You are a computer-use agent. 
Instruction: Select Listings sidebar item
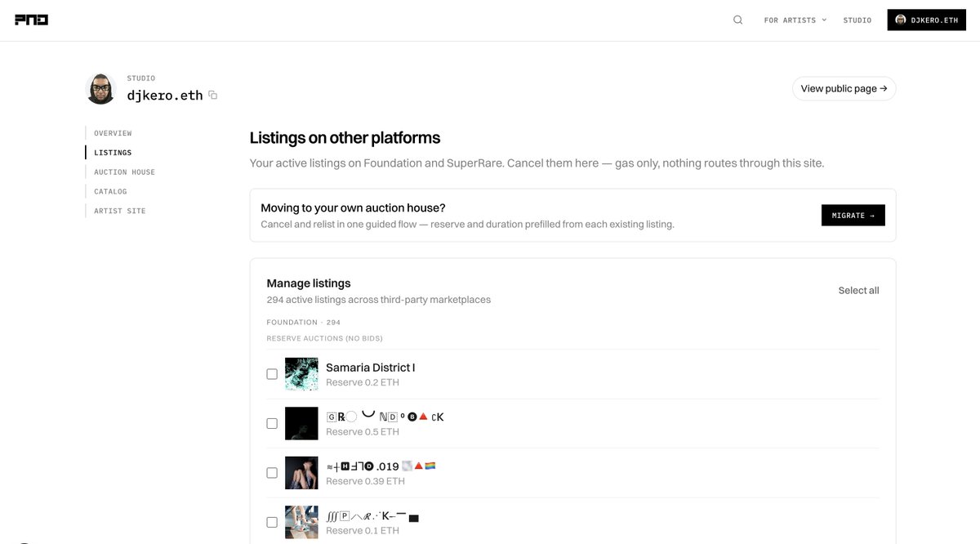(x=113, y=153)
